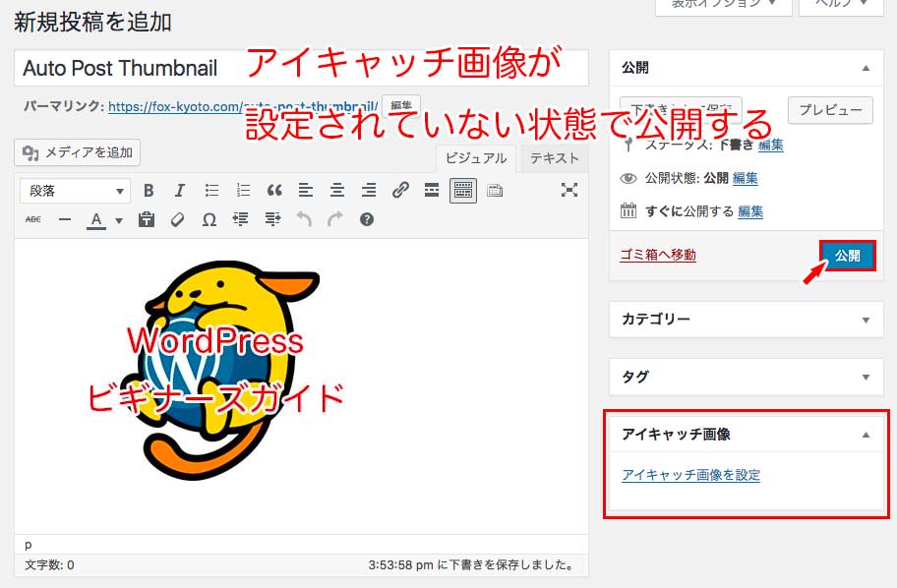Insert a horizontal line
This screenshot has width=897, height=588.
[x=65, y=219]
